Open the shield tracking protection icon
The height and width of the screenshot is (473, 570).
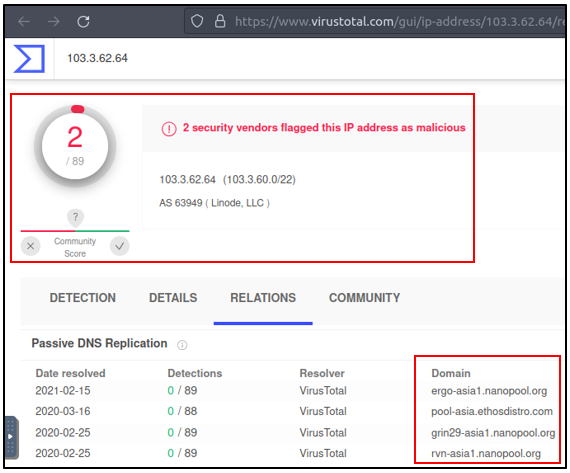click(x=197, y=21)
